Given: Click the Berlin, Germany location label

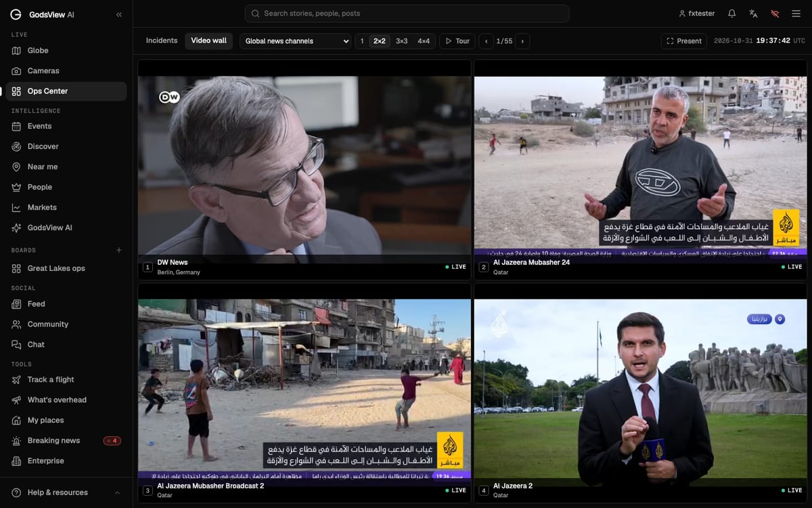Looking at the screenshot, I should click(x=179, y=272).
